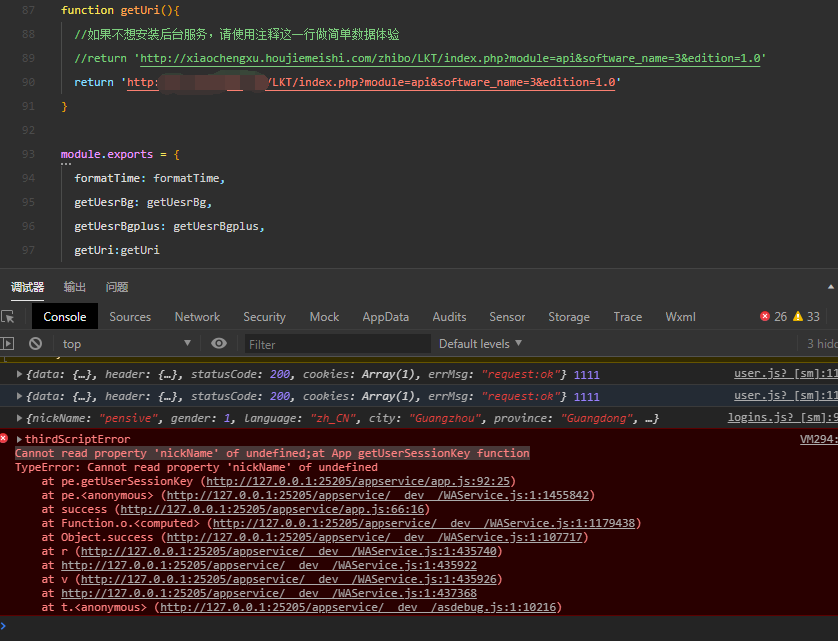Image resolution: width=838 pixels, height=641 pixels.
Task: Collapse the debugger panel with the up arrow
Action: tap(831, 287)
